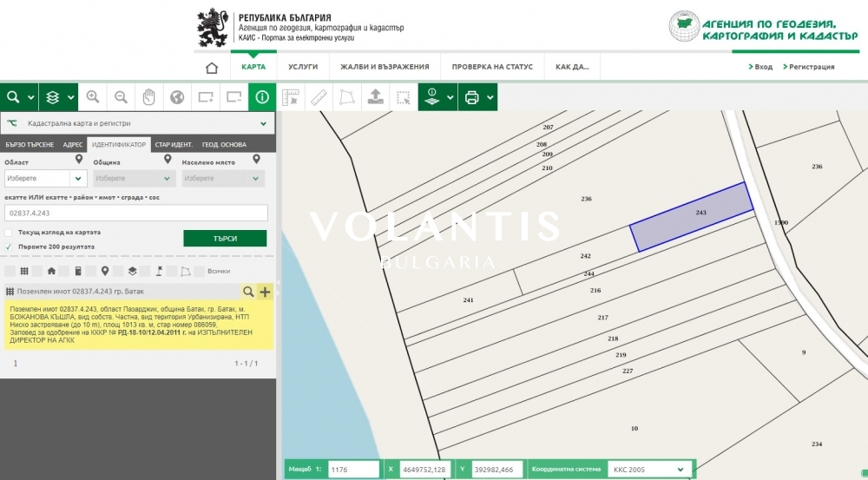Switch to the 'ГЕОД. ОСНОВА' tab
Screen dimensions: 868x480
click(224, 144)
